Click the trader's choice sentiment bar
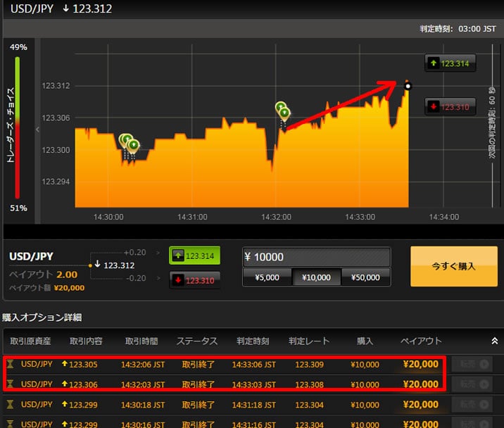Viewport: 504px width, 428px height. click(x=18, y=127)
